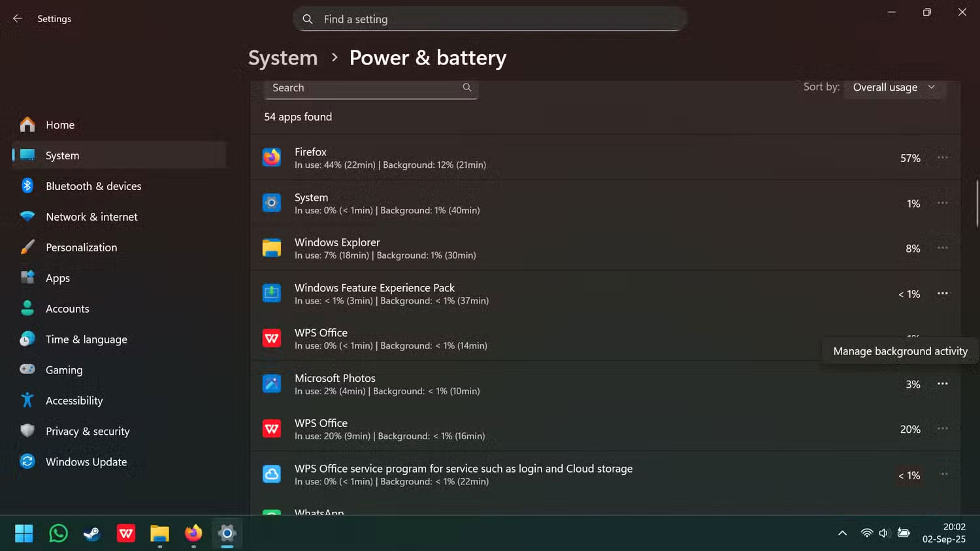Launch Steam from the taskbar

91,533
